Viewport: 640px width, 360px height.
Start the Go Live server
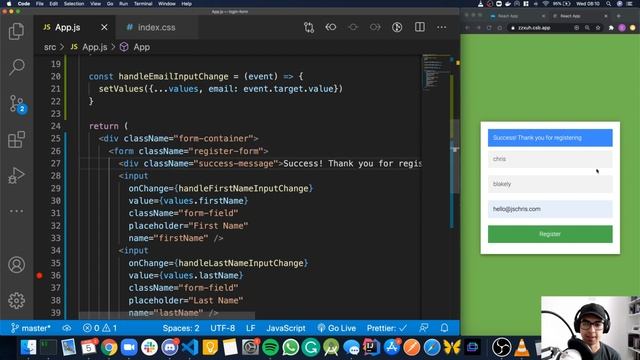coord(337,328)
